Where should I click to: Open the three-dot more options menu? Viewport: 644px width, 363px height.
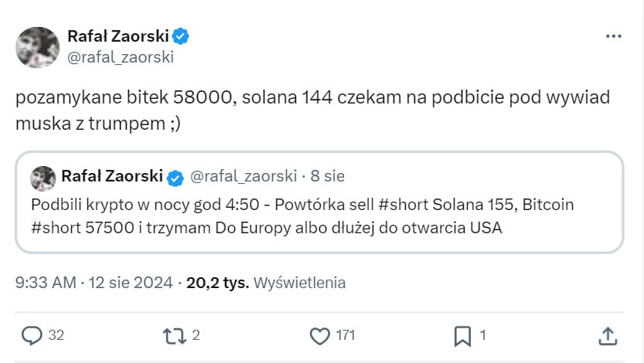(613, 36)
